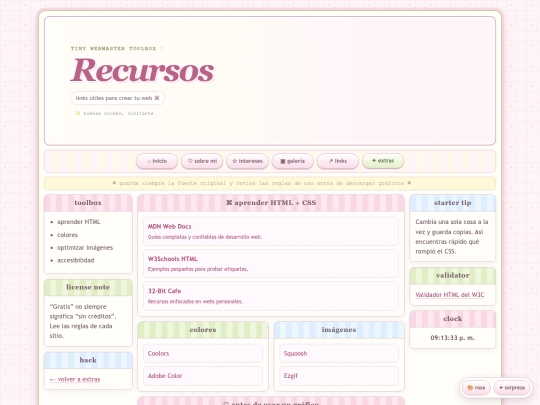Image resolution: width=540 pixels, height=405 pixels.
Task: Click the starter tip panel header
Action: tap(453, 203)
